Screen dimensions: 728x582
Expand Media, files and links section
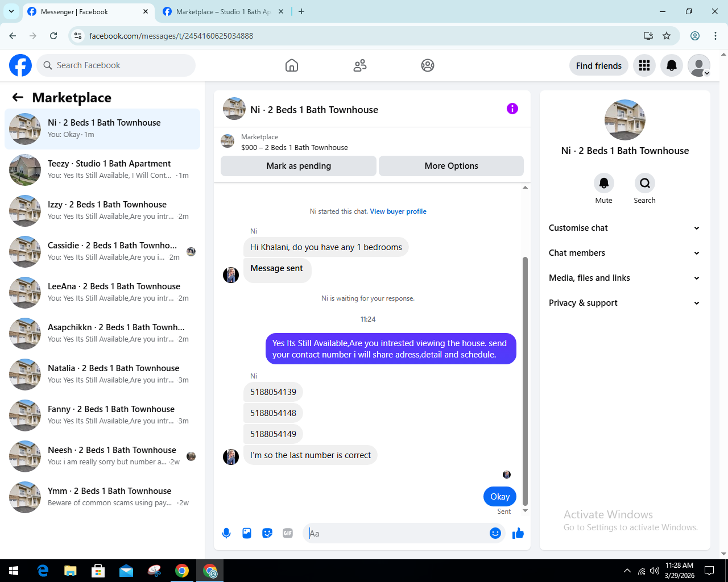point(624,278)
